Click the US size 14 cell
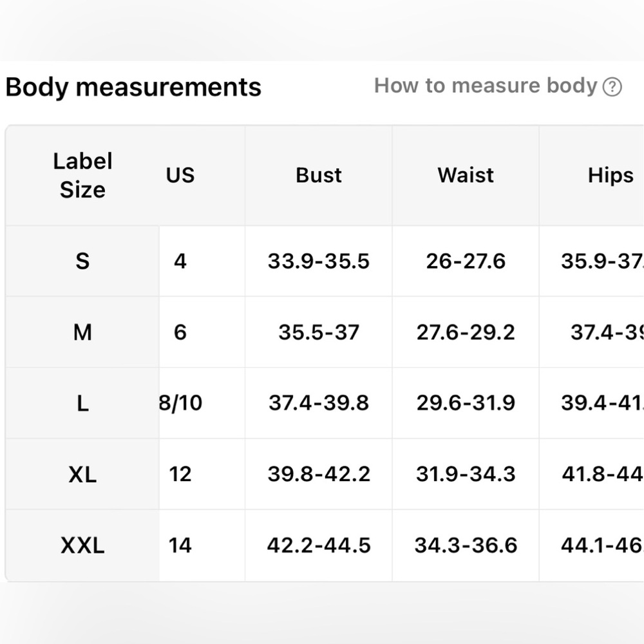This screenshot has width=644, height=644. click(180, 545)
